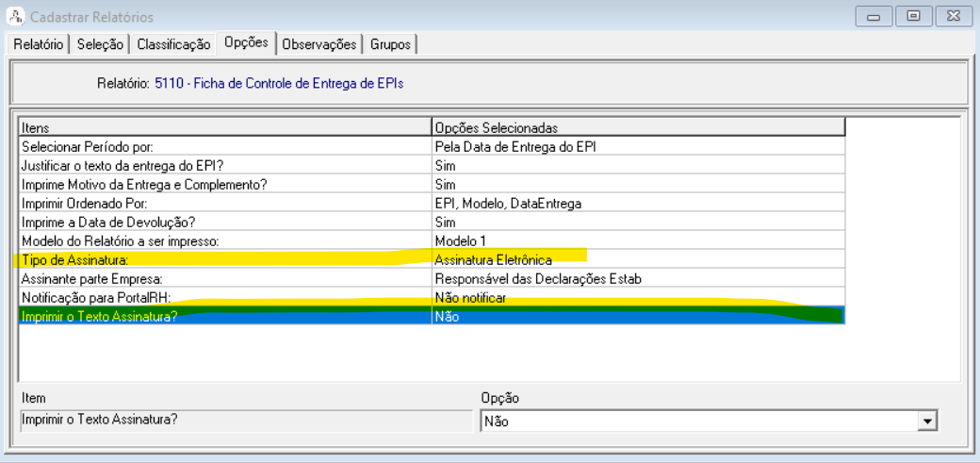This screenshot has height=463, width=980.
Task: Select the Opções tab
Action: pyautogui.click(x=246, y=42)
